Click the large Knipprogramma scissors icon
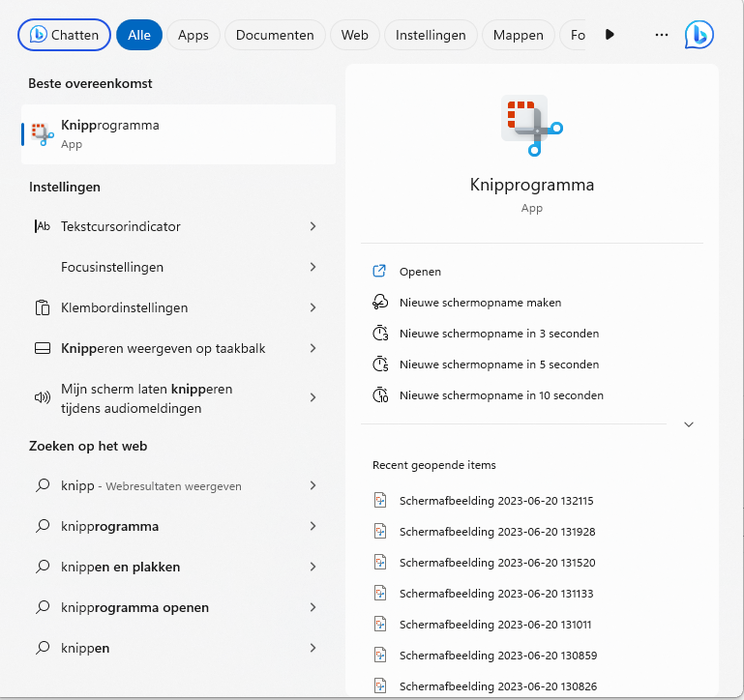744x700 pixels. point(531,126)
